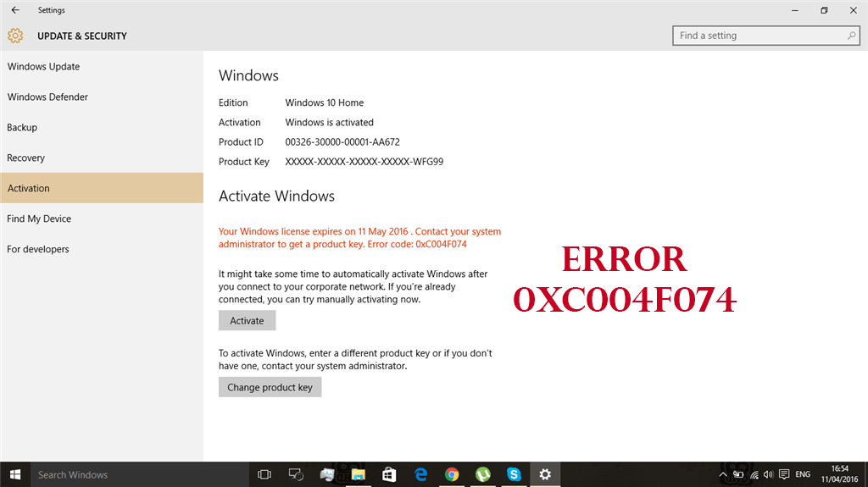Viewport: 868px width, 487px height.
Task: Open Action Center notifications icon
Action: click(785, 474)
